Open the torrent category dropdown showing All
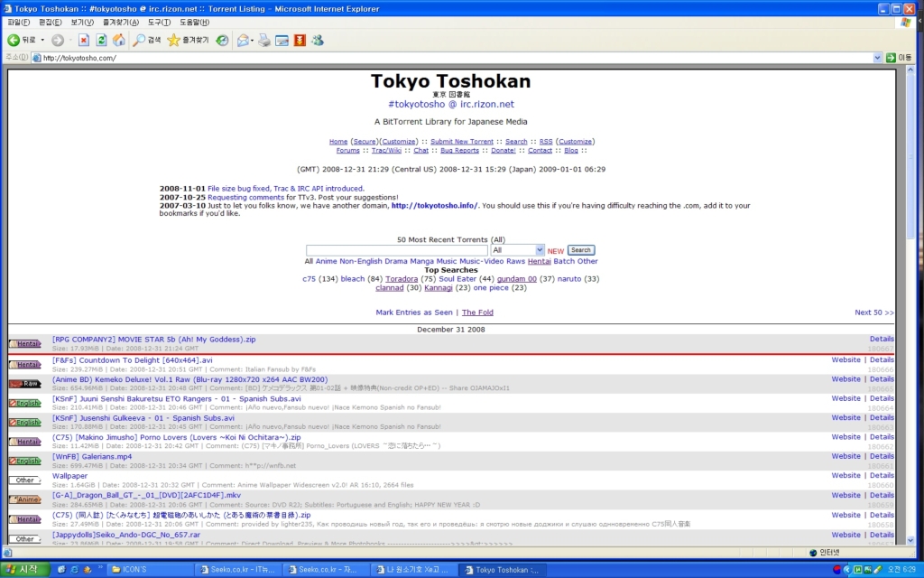This screenshot has height=578, width=924. coord(517,250)
